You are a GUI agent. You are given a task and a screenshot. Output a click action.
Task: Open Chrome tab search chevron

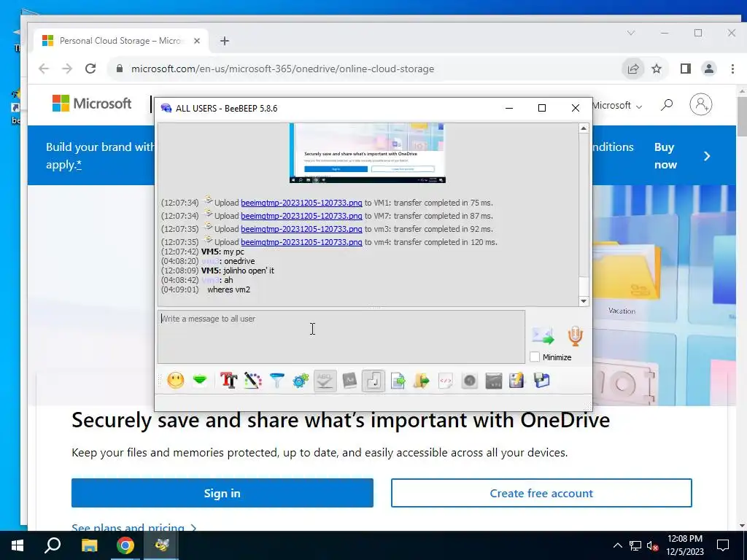[x=631, y=33]
